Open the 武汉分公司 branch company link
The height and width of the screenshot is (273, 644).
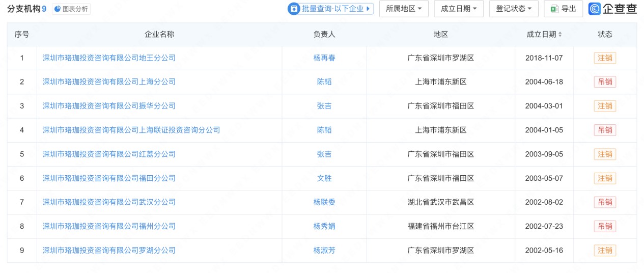(109, 202)
